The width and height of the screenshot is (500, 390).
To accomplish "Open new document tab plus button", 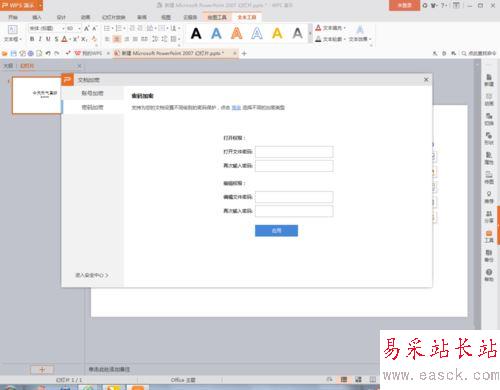I will coord(244,53).
